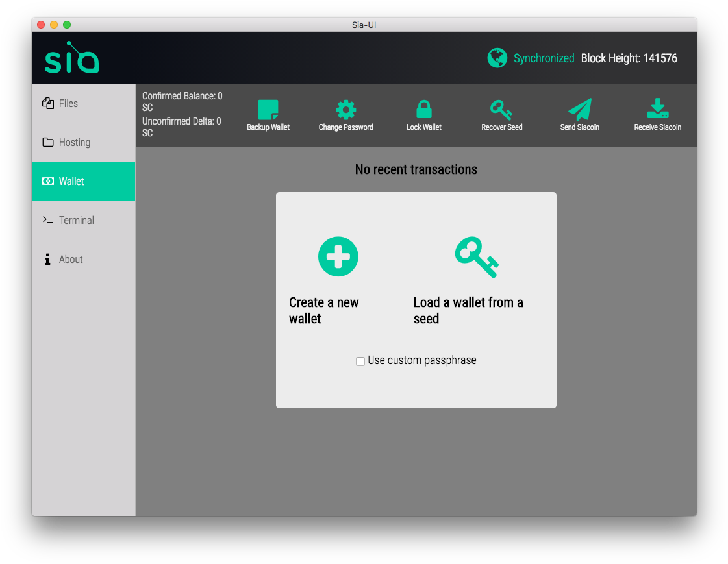The width and height of the screenshot is (728, 564).
Task: Click the green macOS fullscreen window button
Action: [x=67, y=25]
